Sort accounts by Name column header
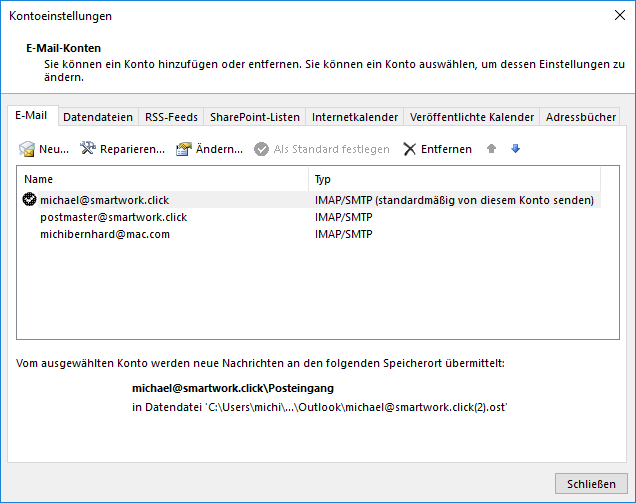 click(162, 179)
